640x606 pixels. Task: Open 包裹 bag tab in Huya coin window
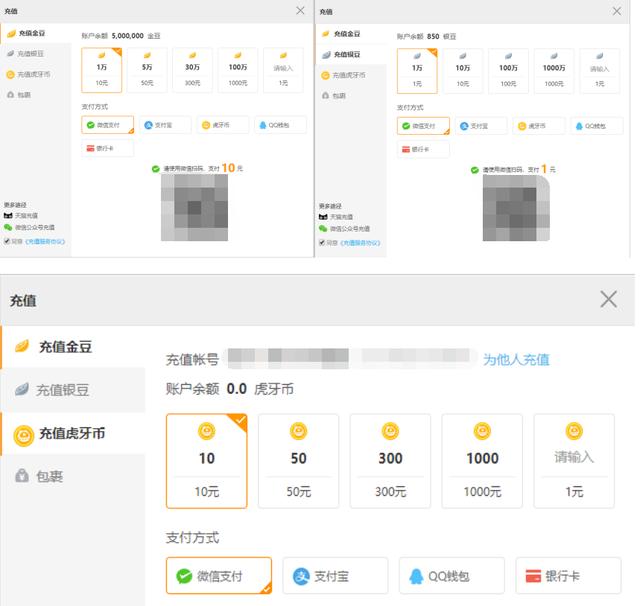tap(73, 476)
